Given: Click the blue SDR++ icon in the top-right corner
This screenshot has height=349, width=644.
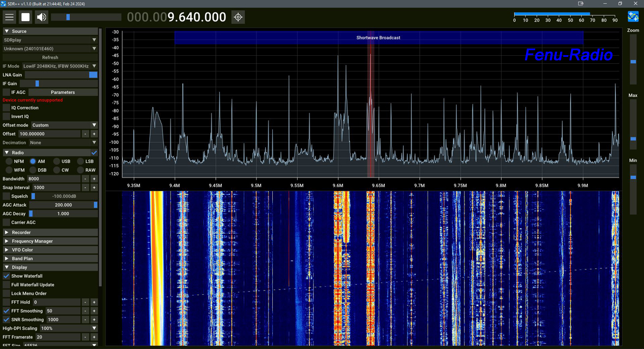Looking at the screenshot, I should pos(633,17).
